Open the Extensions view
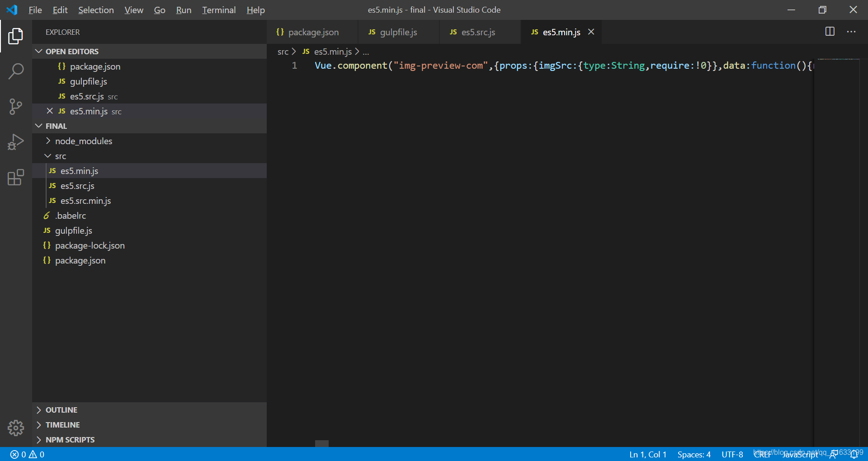Image resolution: width=868 pixels, height=461 pixels. click(16, 178)
